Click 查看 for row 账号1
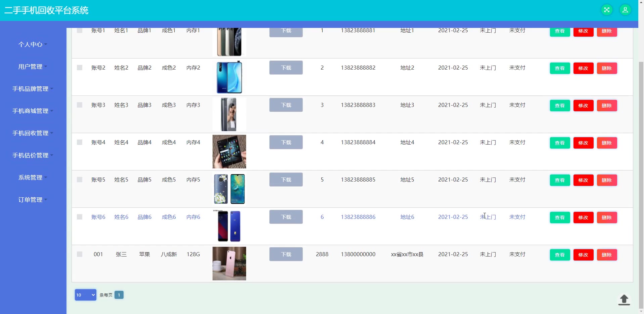This screenshot has height=314, width=644. click(x=560, y=32)
